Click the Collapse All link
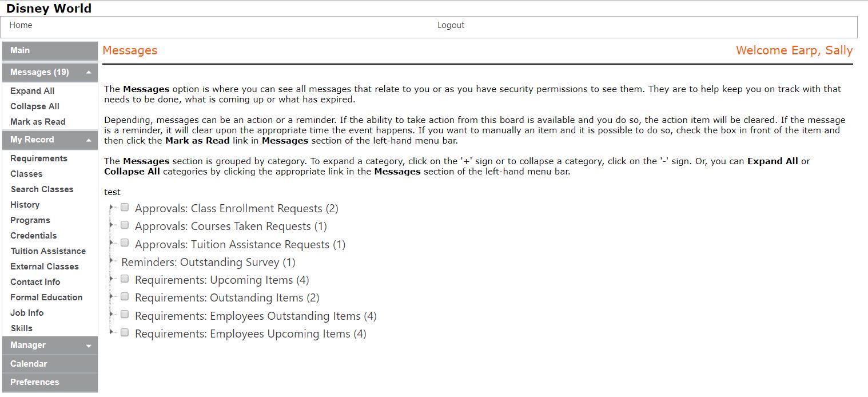The height and width of the screenshot is (397, 868). point(35,106)
